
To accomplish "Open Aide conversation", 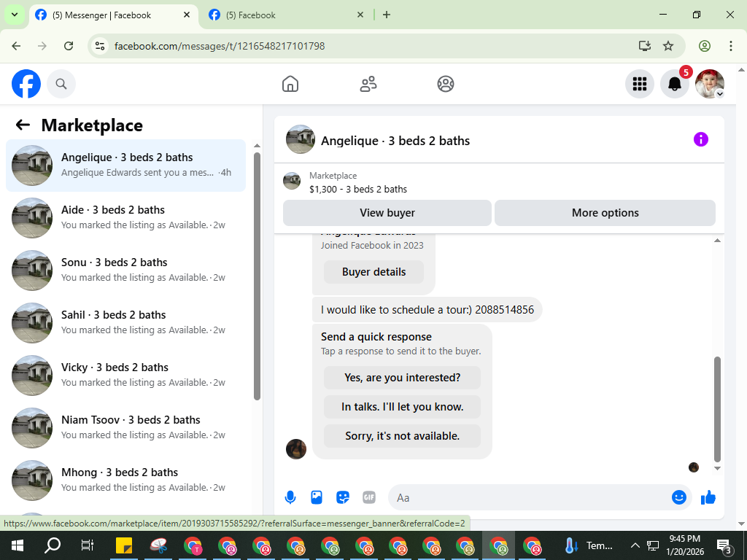I will click(125, 217).
